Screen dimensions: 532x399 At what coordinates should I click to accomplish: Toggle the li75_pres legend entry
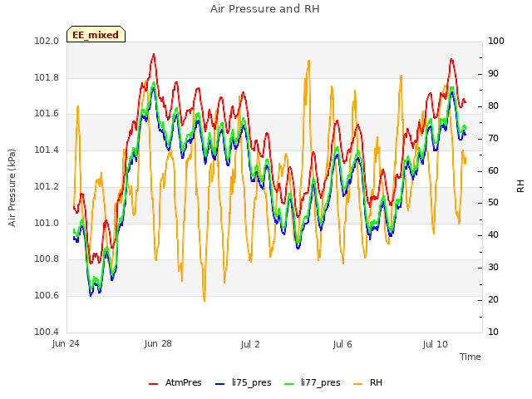coord(244,382)
